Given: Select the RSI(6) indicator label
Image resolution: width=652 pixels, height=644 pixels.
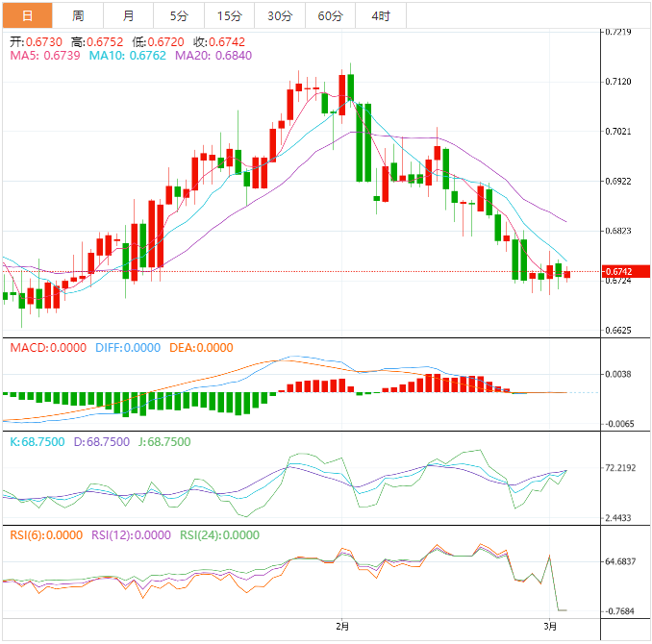Looking at the screenshot, I should (46, 535).
